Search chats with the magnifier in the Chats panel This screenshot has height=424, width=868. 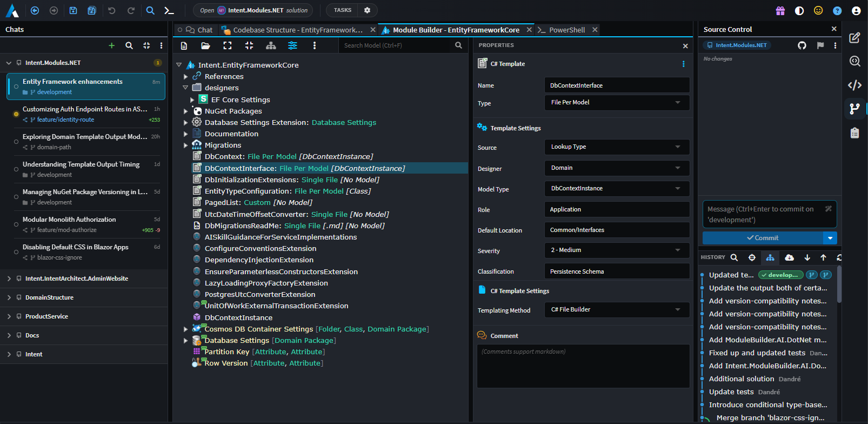tap(129, 45)
